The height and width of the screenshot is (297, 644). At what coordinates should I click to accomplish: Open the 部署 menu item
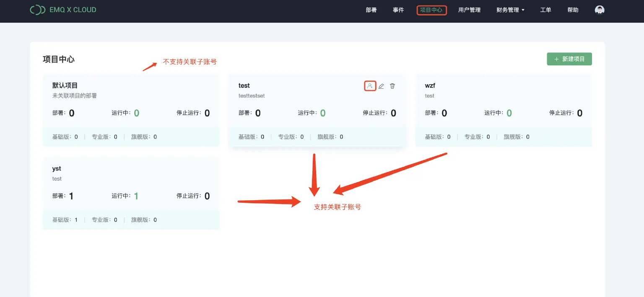click(x=371, y=10)
